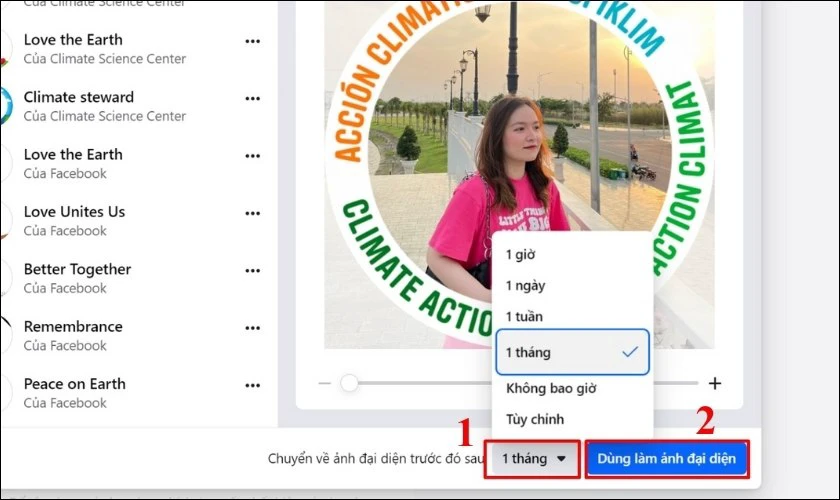Choose 1 tuần duration option
Viewport: 840px width, 500px height.
click(572, 317)
